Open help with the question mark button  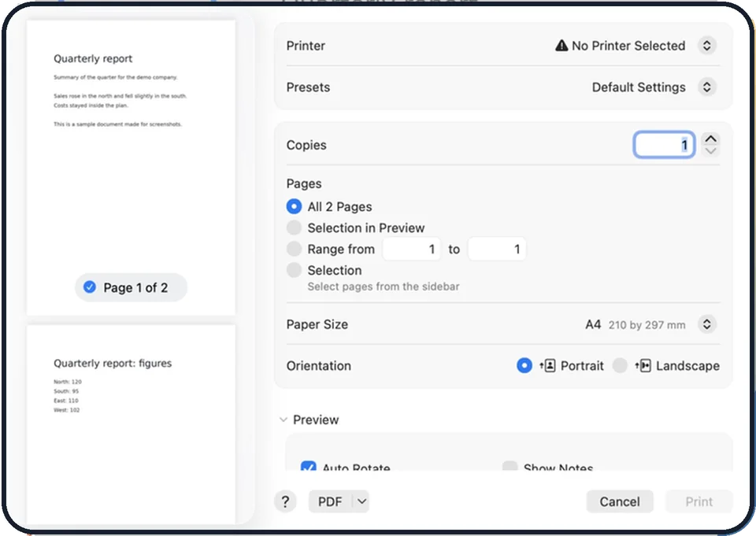[285, 502]
